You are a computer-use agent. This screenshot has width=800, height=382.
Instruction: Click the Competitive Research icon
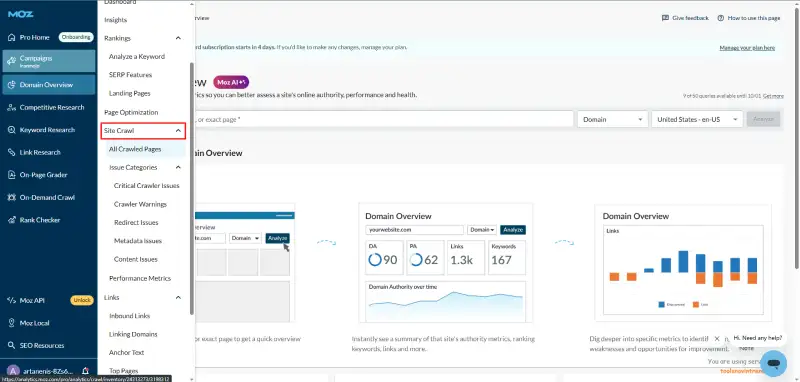[12, 107]
